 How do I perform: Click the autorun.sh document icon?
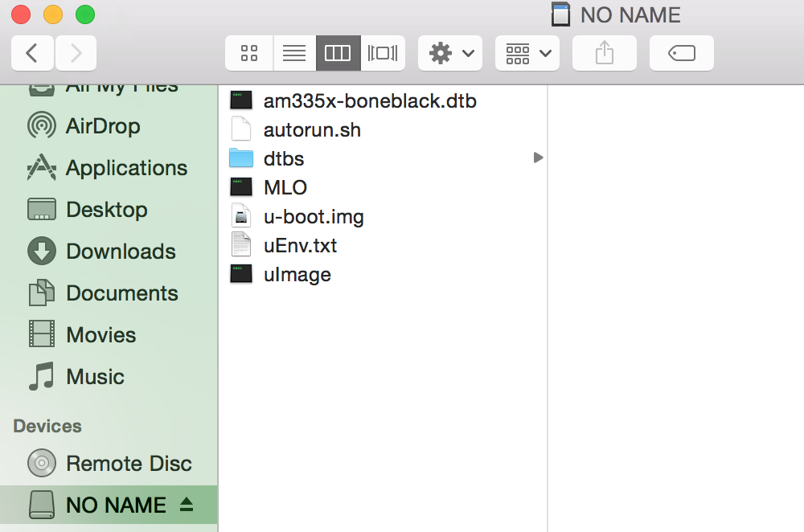point(241,129)
